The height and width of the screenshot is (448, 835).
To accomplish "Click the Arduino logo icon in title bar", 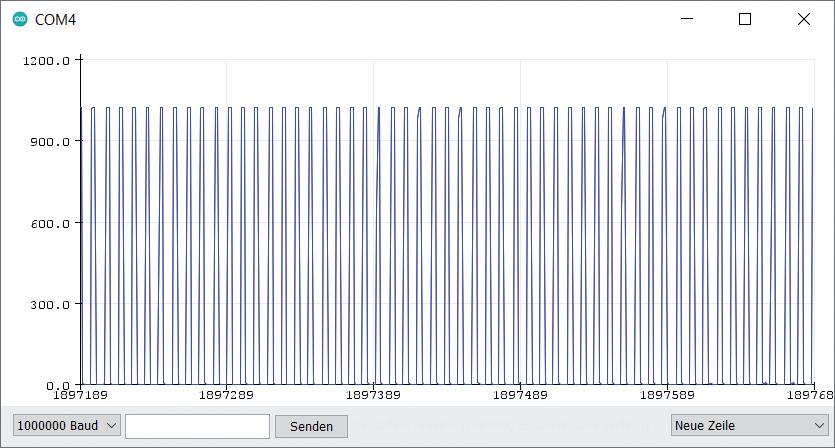I will click(x=20, y=20).
